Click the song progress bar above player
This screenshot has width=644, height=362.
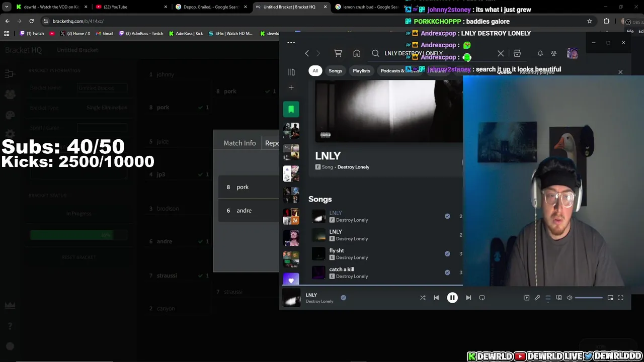pyautogui.click(x=372, y=285)
